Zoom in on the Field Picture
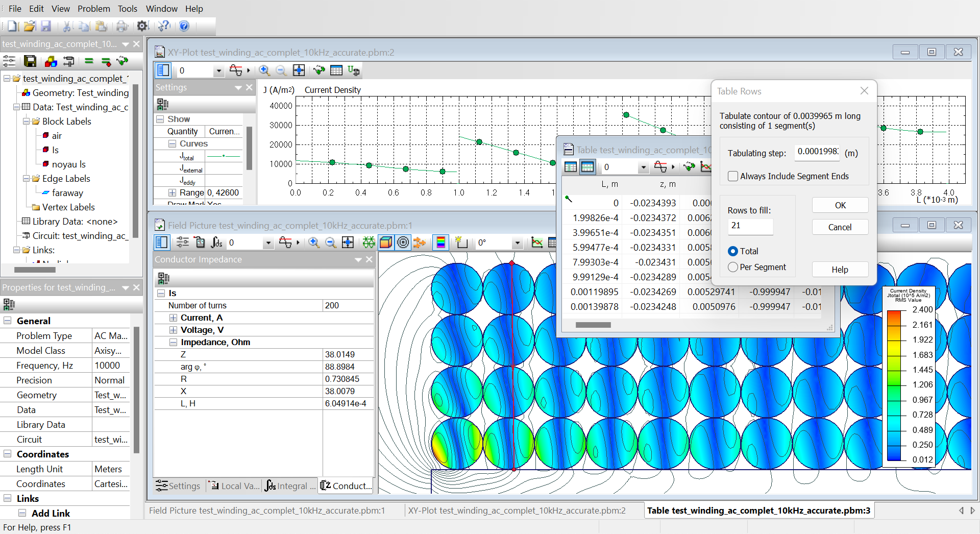 (313, 242)
